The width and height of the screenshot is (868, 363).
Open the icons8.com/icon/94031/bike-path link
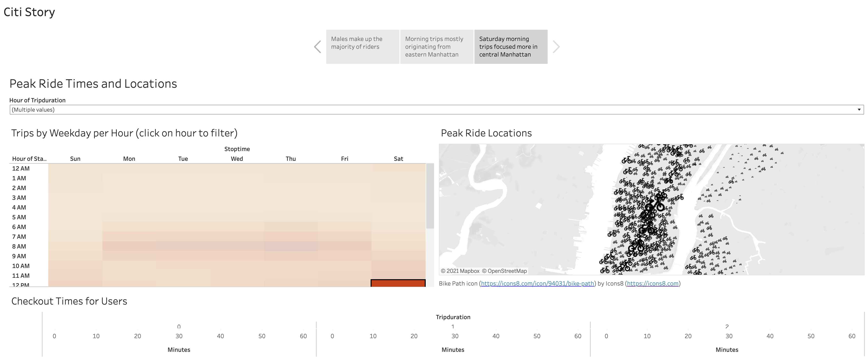click(x=537, y=284)
